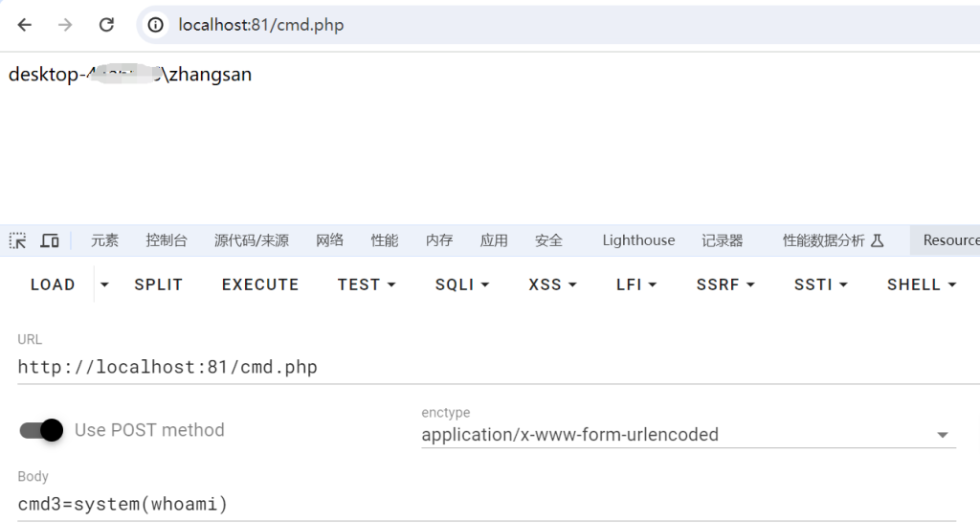Click the EXECUTE button
This screenshot has width=980, height=523.
[x=260, y=284]
